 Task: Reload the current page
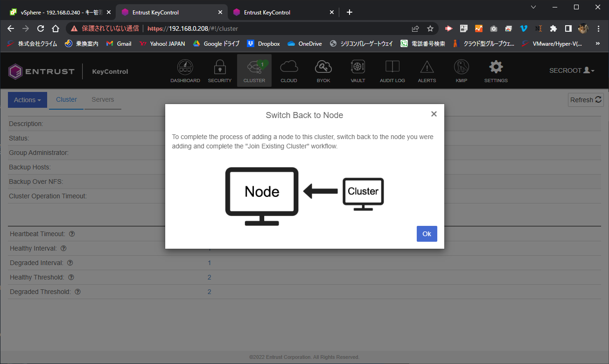pyautogui.click(x=41, y=28)
